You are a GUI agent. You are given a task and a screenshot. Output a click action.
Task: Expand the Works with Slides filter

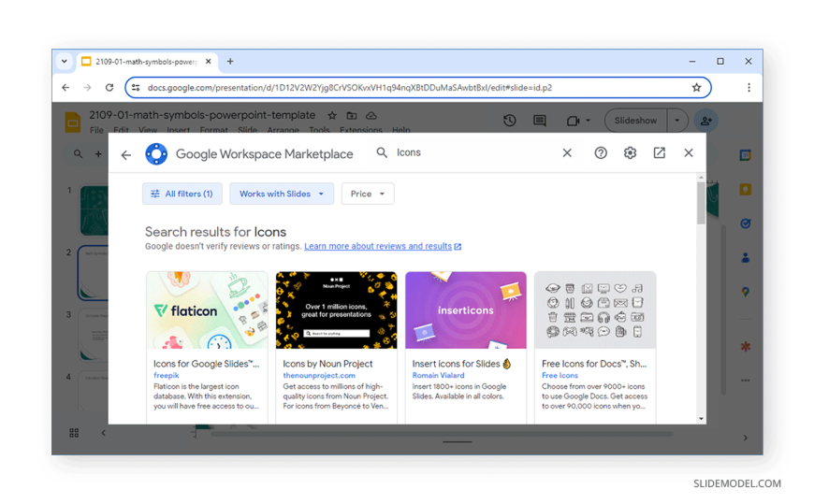click(x=282, y=194)
